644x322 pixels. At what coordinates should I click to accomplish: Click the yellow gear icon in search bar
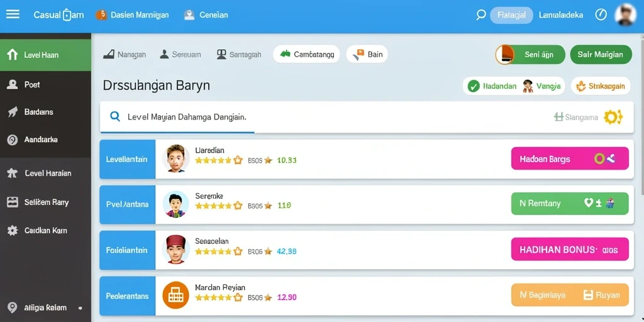point(613,117)
